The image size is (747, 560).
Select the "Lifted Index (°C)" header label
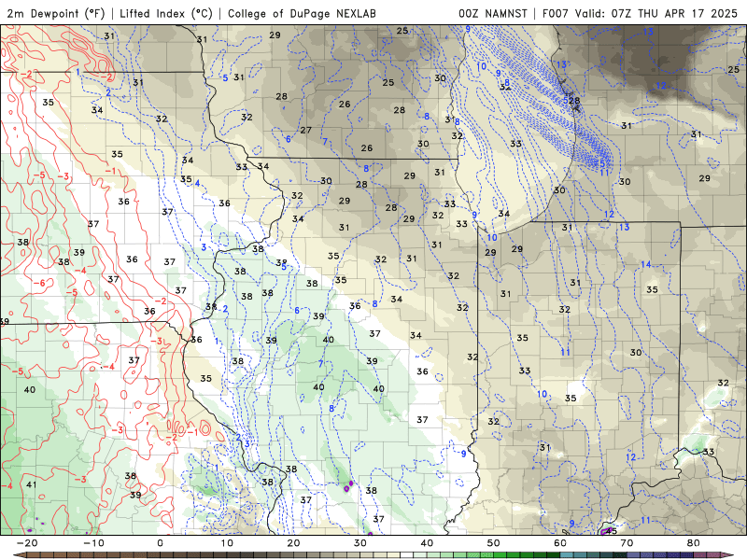click(x=166, y=13)
